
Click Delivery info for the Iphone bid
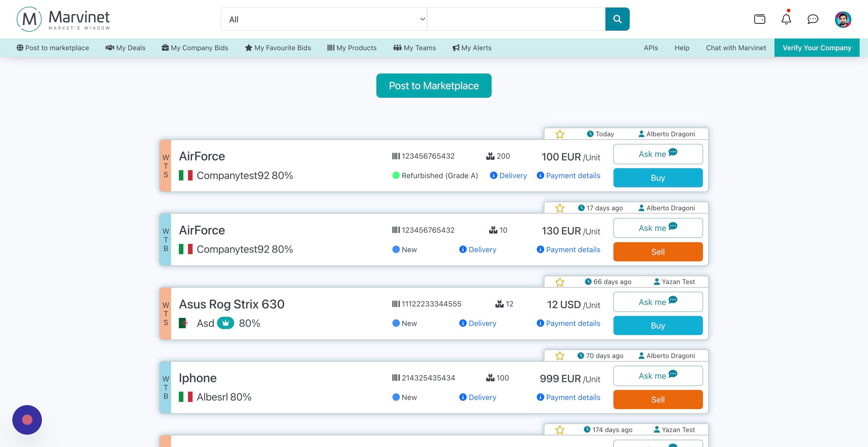pyautogui.click(x=477, y=397)
